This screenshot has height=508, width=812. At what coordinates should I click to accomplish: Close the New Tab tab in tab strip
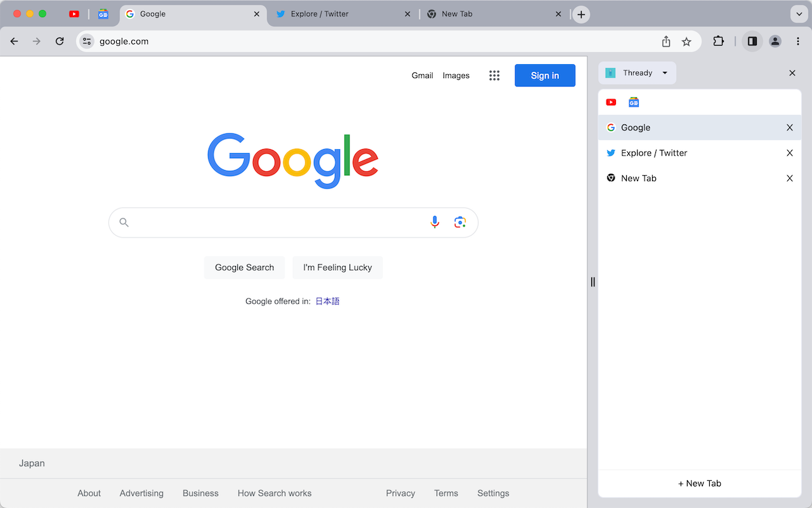(x=558, y=14)
